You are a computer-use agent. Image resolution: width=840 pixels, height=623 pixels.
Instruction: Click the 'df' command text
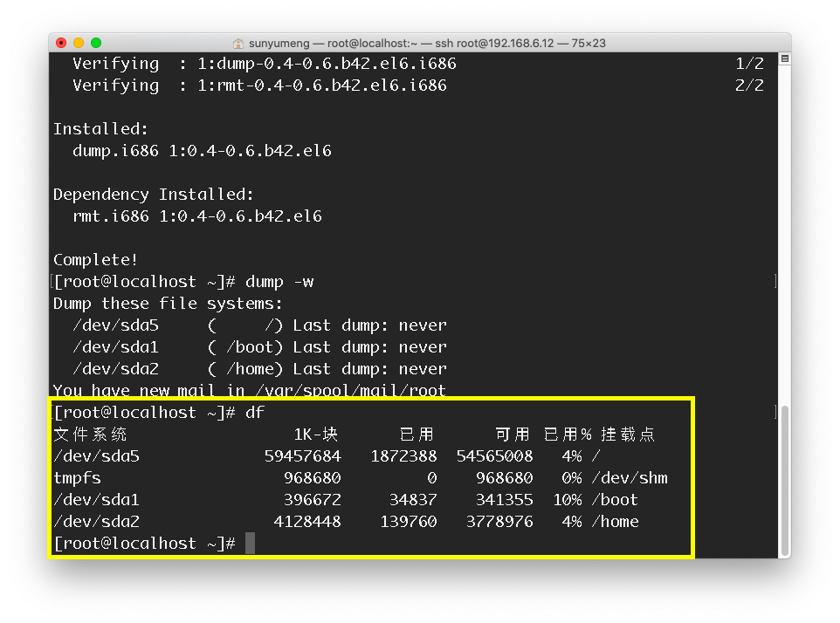tap(255, 413)
